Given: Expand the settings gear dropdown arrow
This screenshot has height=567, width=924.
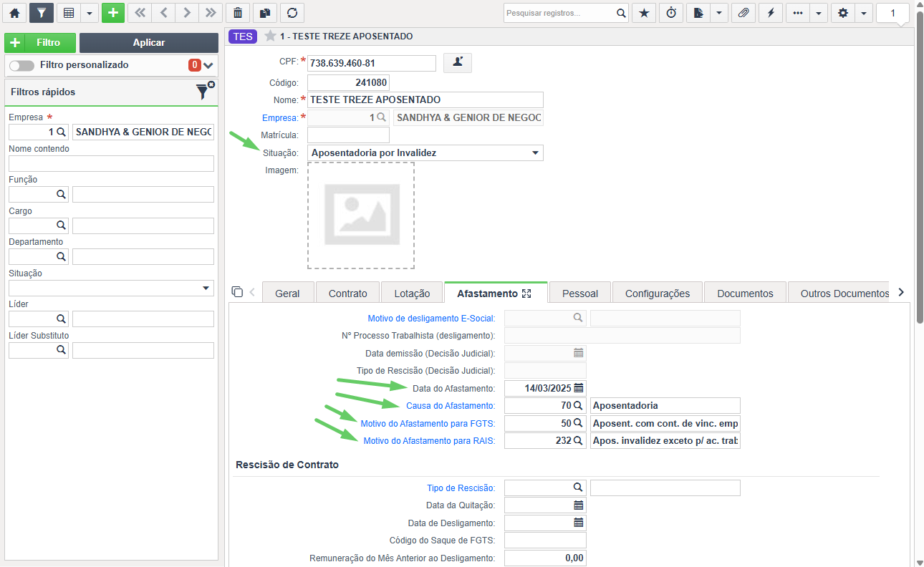Looking at the screenshot, I should (864, 13).
